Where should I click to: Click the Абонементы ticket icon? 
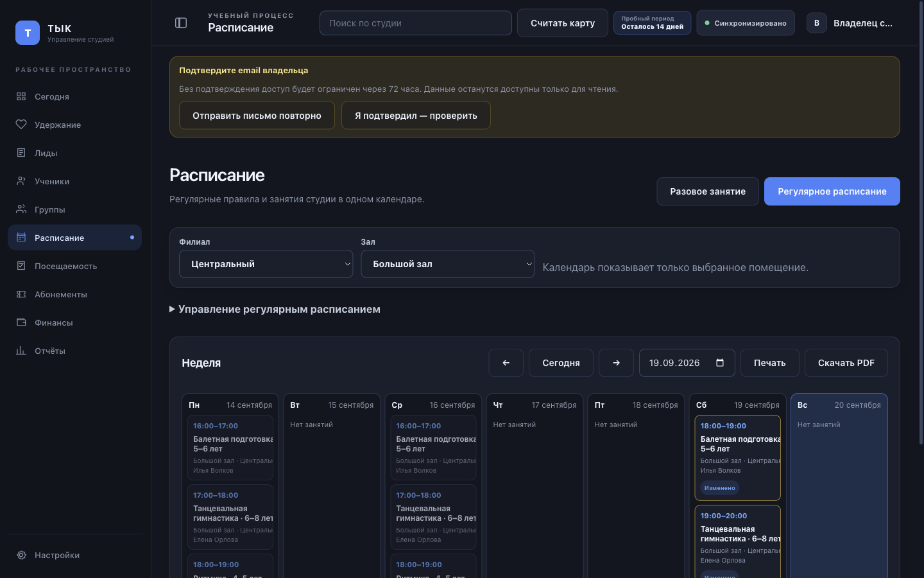click(x=21, y=294)
